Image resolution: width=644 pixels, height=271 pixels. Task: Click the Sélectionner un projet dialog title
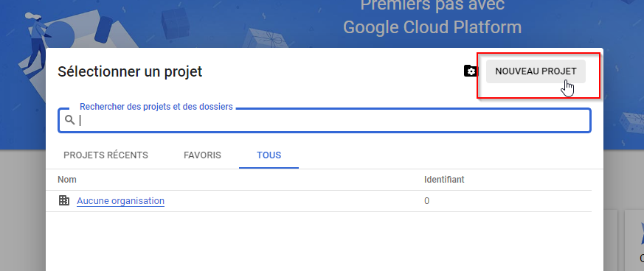130,71
